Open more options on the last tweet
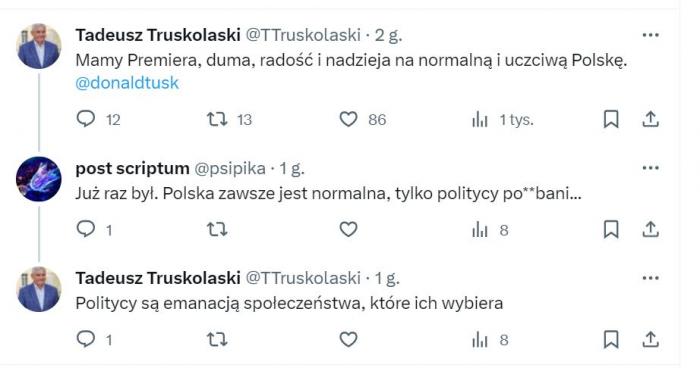This screenshot has height=368, width=700. [650, 278]
